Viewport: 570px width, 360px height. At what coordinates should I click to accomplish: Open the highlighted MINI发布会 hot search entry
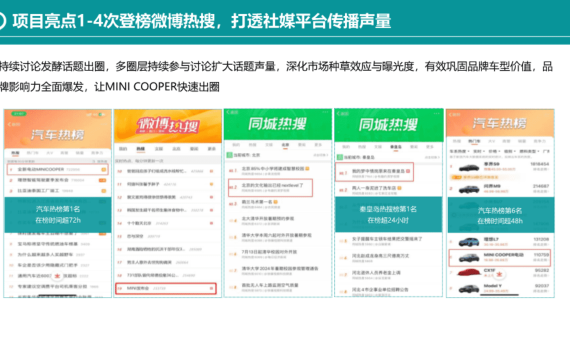166,288
